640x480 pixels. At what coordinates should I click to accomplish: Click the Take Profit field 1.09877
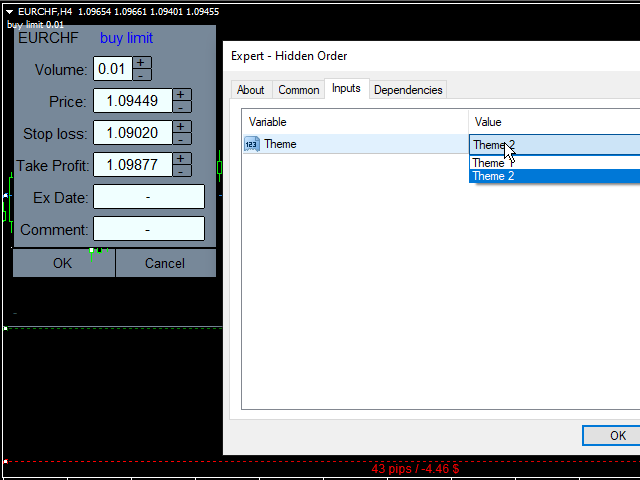tap(133, 164)
